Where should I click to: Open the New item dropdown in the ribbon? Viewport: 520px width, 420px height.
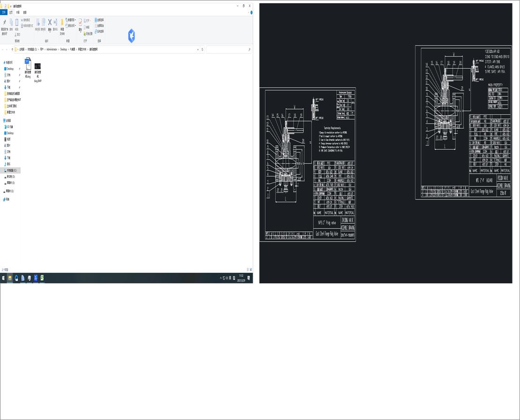(x=71, y=20)
